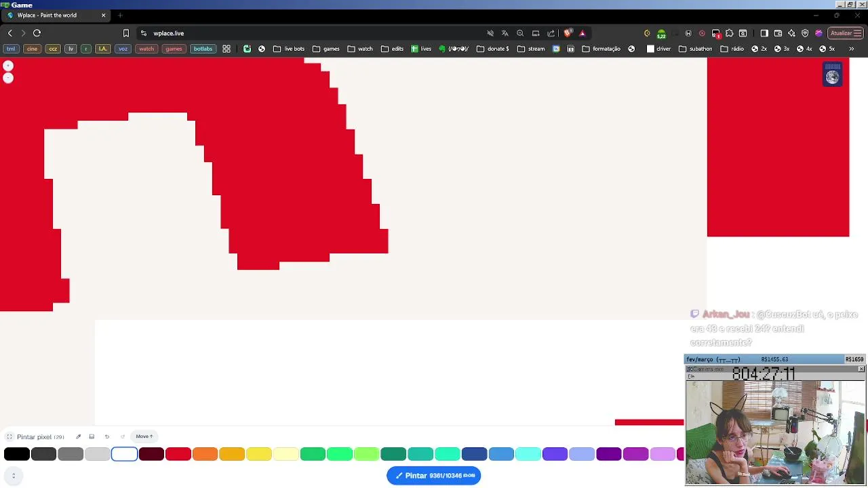The height and width of the screenshot is (488, 868).
Task: Click the Atualizar update button
Action: (x=845, y=33)
